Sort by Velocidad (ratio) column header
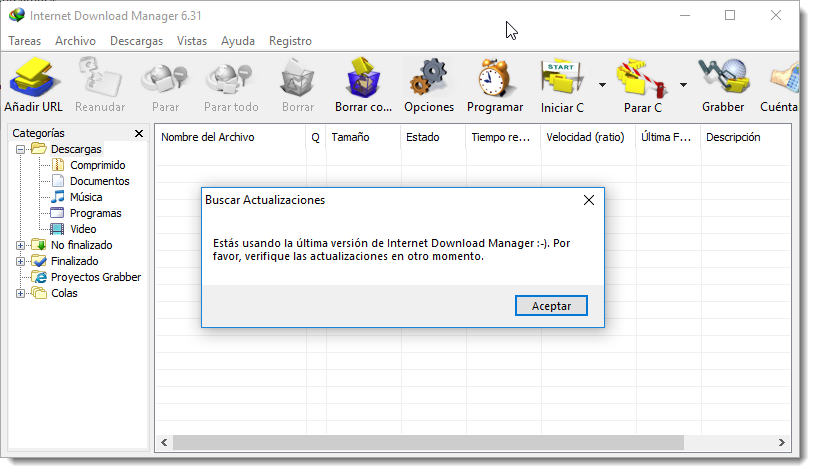This screenshot has height=473, width=815. [588, 137]
